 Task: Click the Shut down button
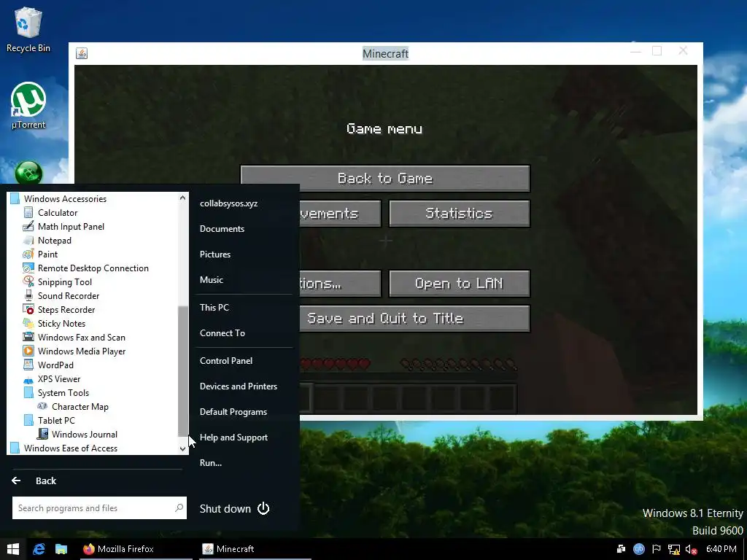pyautogui.click(x=234, y=508)
